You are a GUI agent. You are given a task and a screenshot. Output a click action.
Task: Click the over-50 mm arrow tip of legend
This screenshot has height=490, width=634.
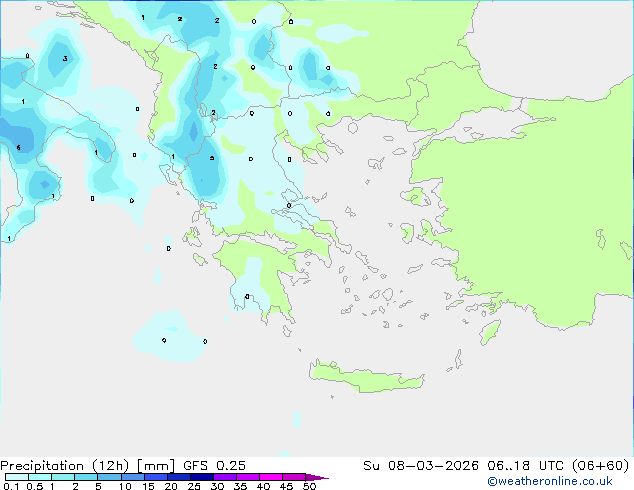click(x=317, y=477)
